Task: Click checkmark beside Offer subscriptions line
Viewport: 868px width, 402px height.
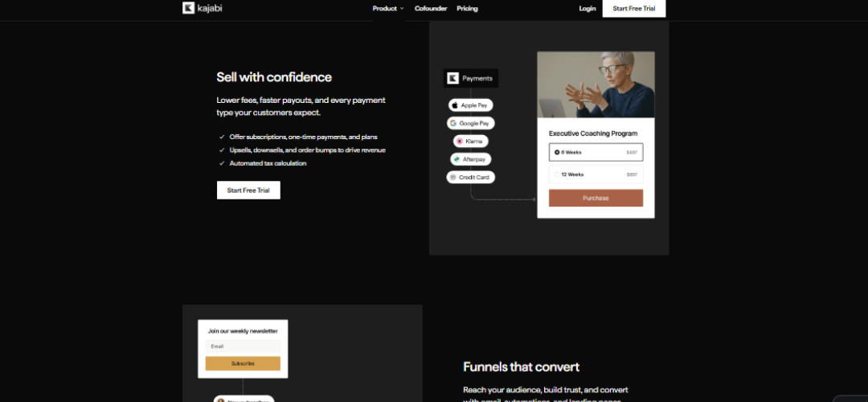Action: tap(222, 137)
